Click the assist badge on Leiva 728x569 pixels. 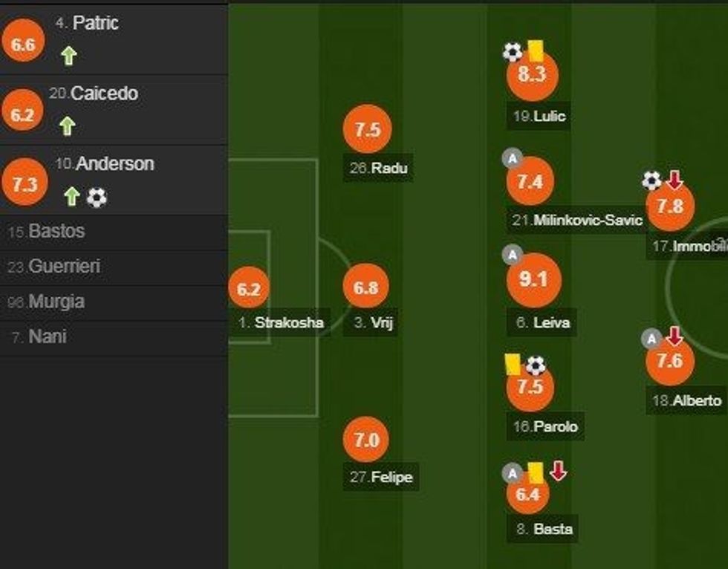511,256
